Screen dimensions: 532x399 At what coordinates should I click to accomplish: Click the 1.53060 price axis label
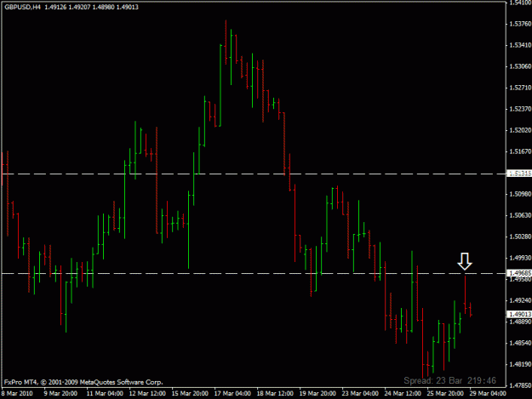click(x=520, y=66)
